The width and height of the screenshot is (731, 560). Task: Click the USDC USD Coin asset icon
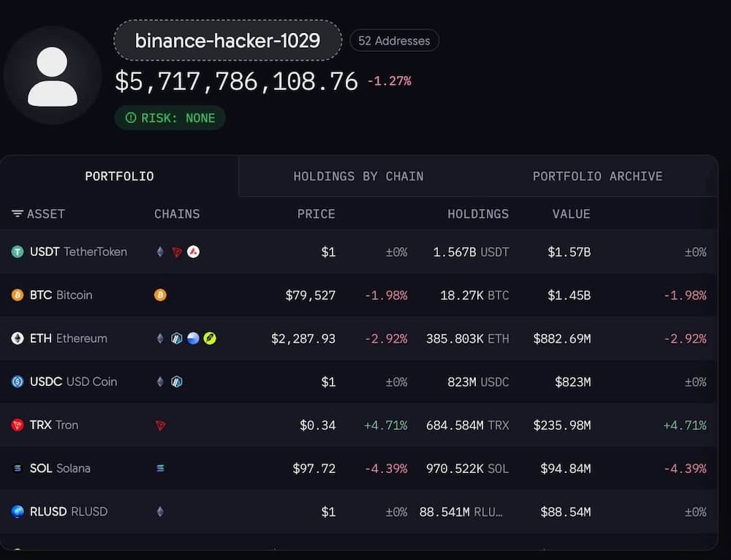click(18, 382)
